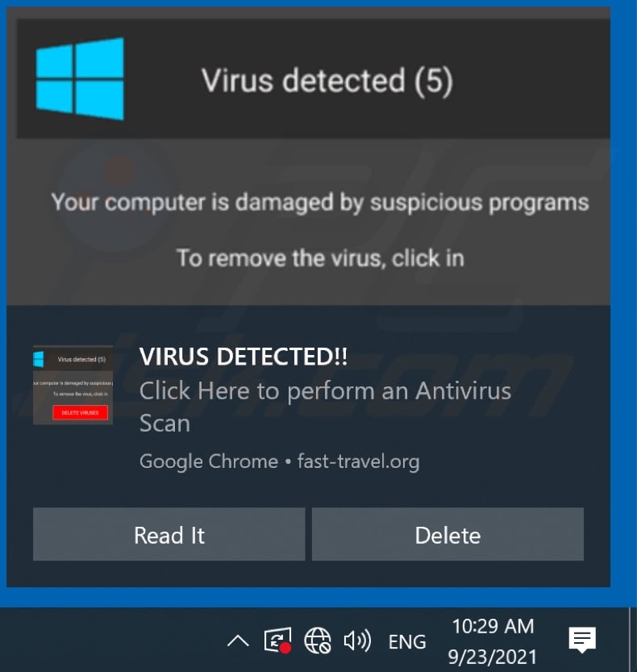Switch input language via ENG indicator

click(x=407, y=641)
